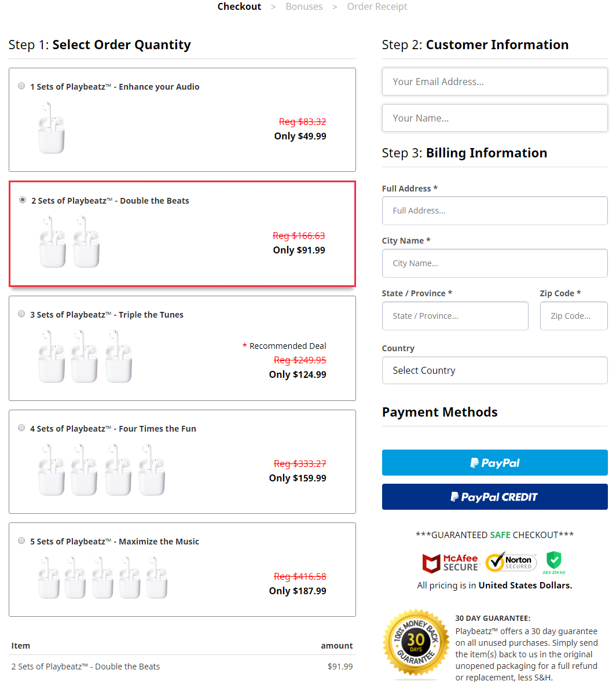Click the four Playbeatz sets product image
Screen dimensions: 616x692
coord(102,470)
